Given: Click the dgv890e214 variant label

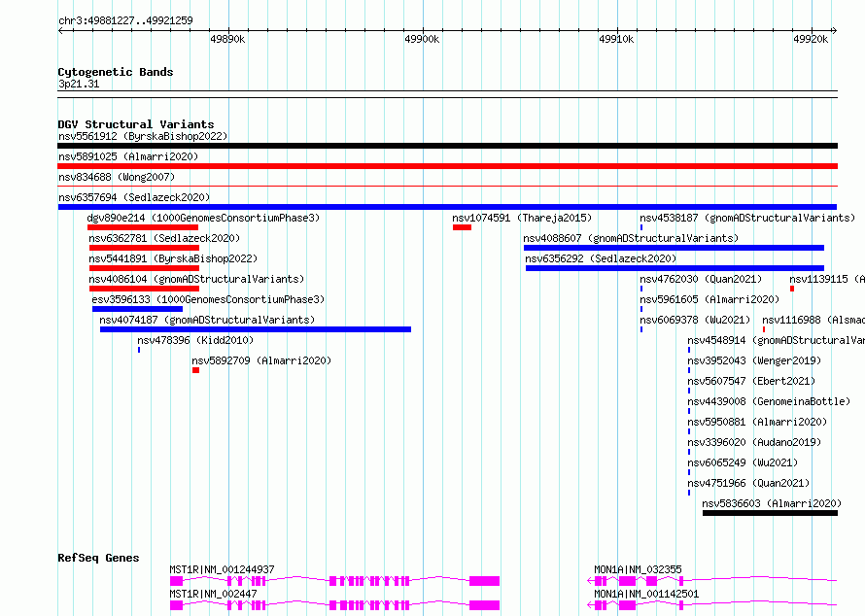Looking at the screenshot, I should (203, 218).
